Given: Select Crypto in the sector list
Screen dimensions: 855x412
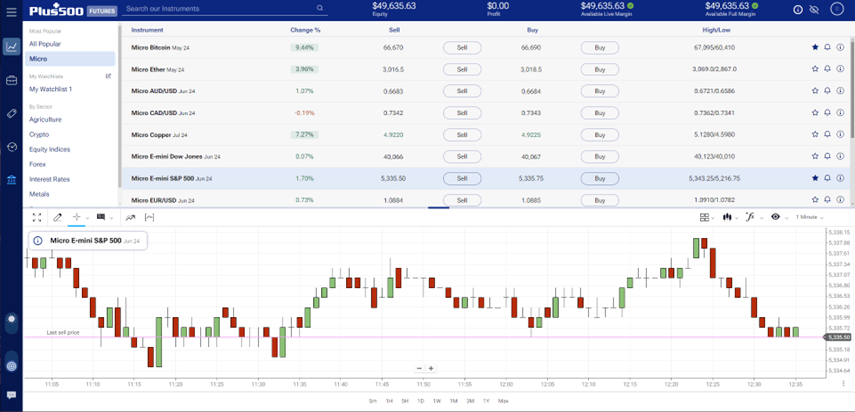Looking at the screenshot, I should [39, 133].
